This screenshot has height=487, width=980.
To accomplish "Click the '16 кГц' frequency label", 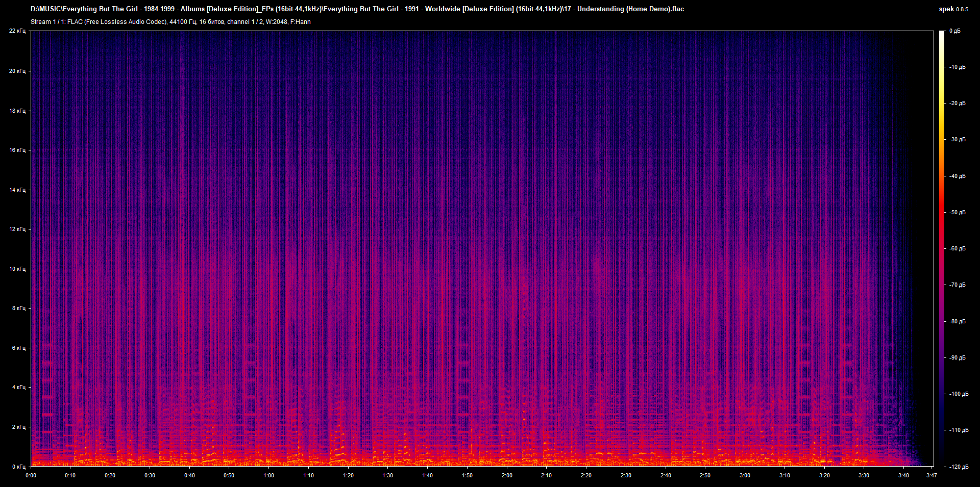I will point(17,150).
